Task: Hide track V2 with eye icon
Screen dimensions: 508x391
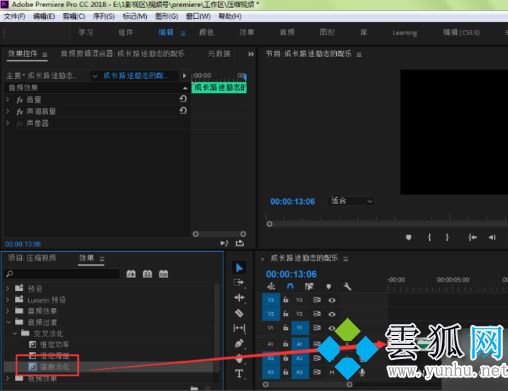Action: 332,314
